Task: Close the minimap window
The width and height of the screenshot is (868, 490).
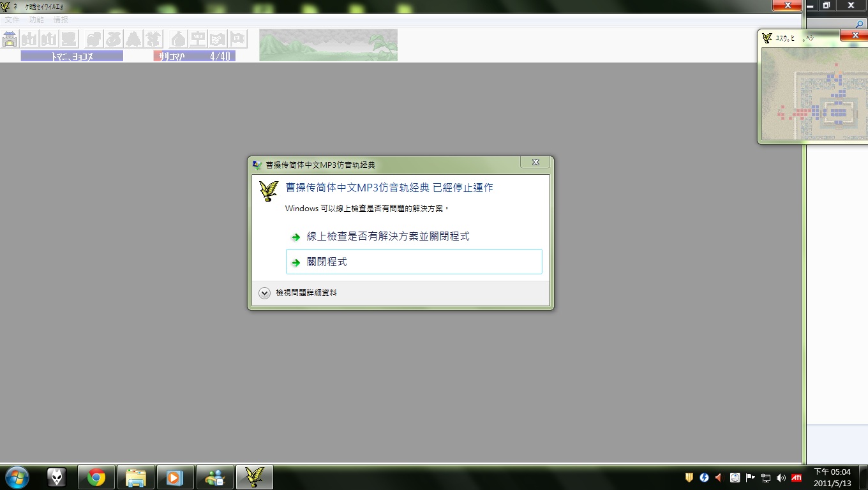Action: 855,36
